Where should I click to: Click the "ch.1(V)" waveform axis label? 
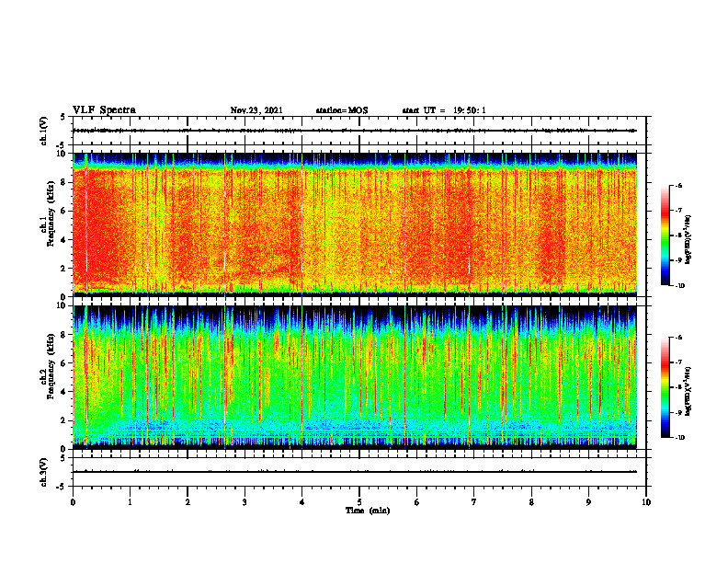point(43,131)
